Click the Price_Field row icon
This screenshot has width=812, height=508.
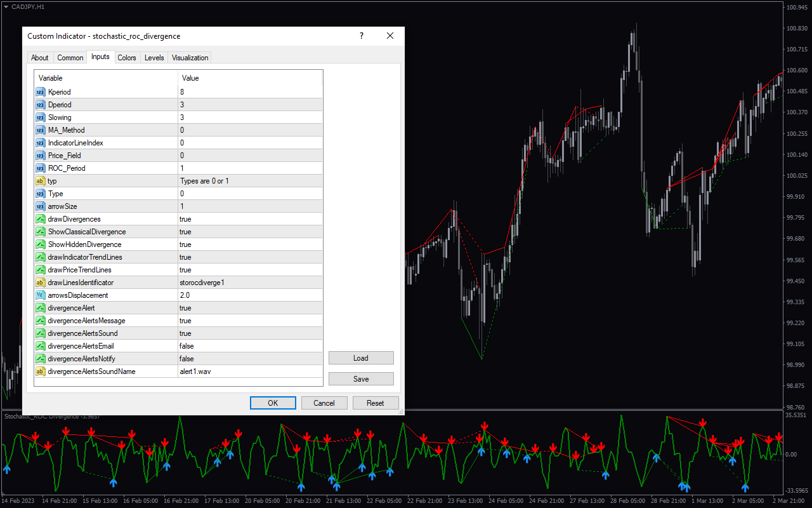pos(41,156)
